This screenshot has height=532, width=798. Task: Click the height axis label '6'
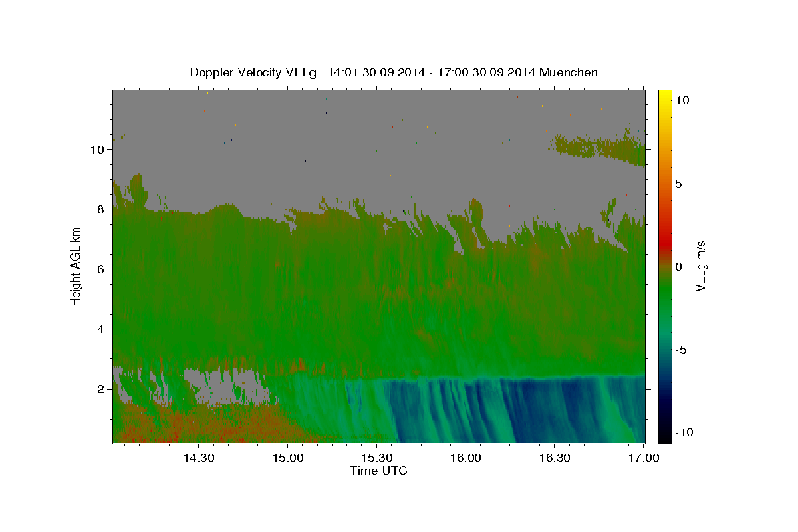(x=101, y=269)
